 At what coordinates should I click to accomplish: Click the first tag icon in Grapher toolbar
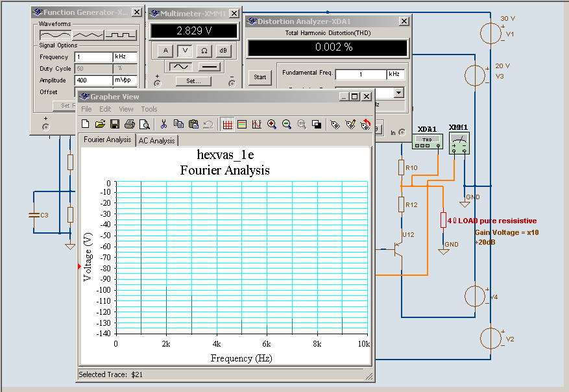335,125
